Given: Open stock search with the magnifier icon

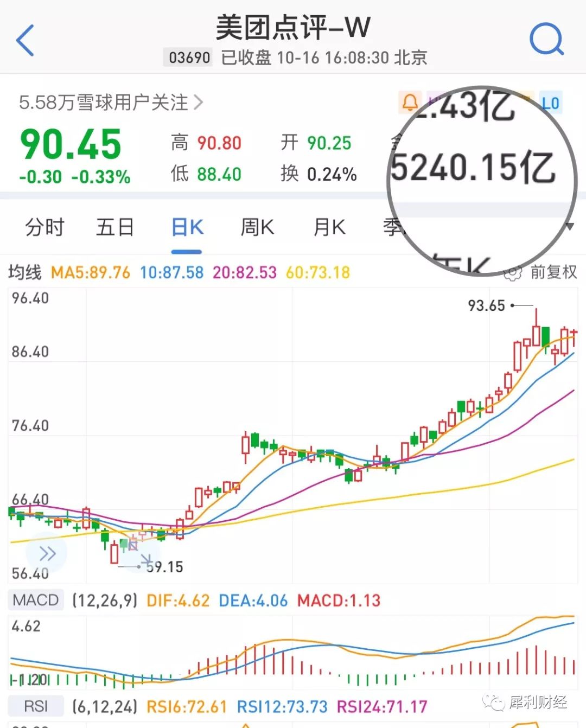Looking at the screenshot, I should 546,39.
